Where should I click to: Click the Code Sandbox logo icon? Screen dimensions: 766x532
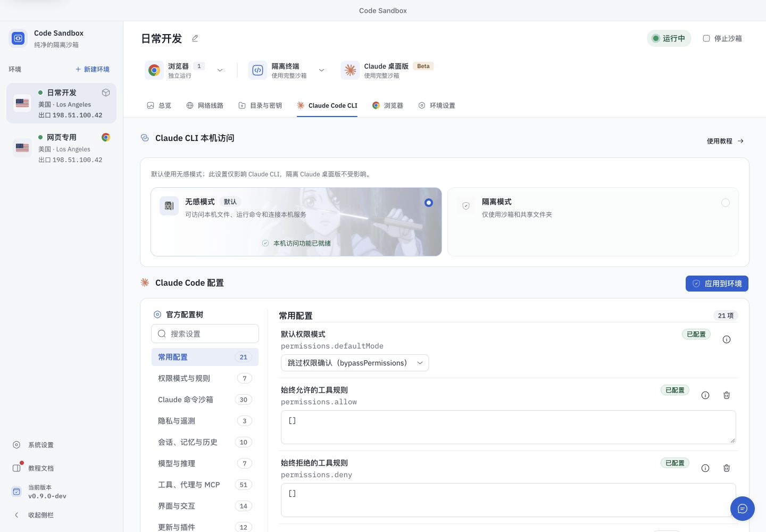click(18, 38)
